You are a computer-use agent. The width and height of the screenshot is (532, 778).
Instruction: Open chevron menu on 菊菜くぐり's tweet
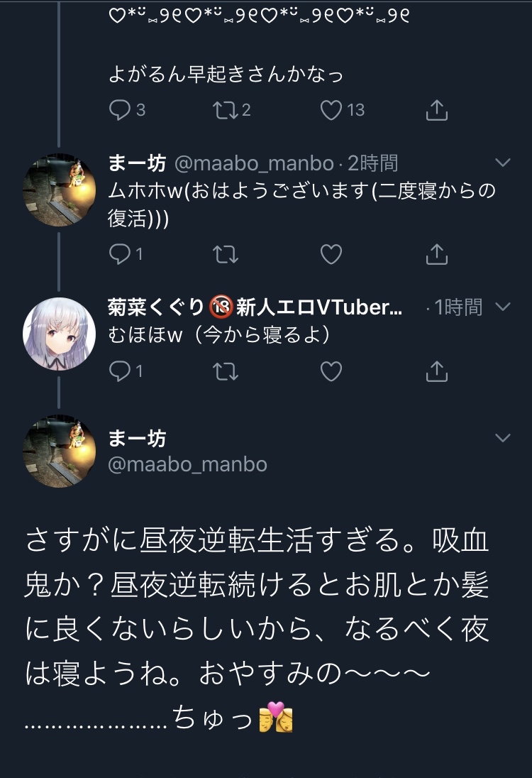(x=503, y=307)
